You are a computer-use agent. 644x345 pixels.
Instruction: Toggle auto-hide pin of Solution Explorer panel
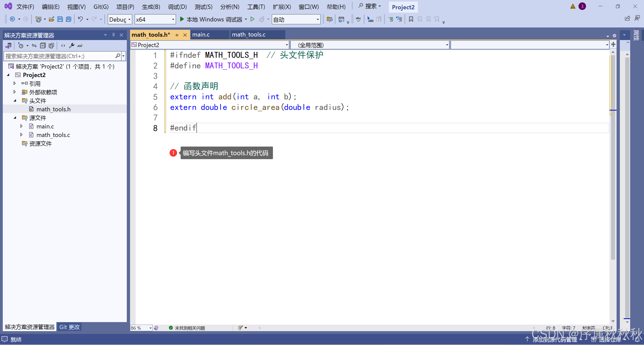click(x=113, y=35)
